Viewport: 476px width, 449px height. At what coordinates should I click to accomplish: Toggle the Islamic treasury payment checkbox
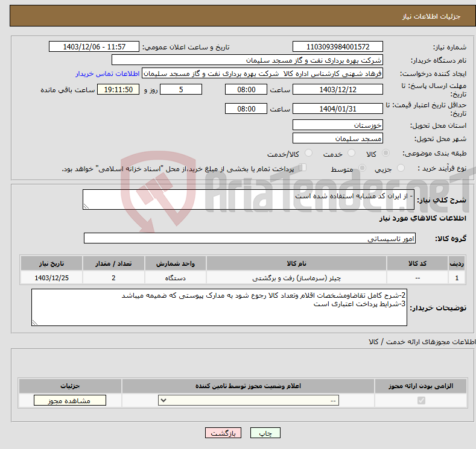click(x=303, y=168)
